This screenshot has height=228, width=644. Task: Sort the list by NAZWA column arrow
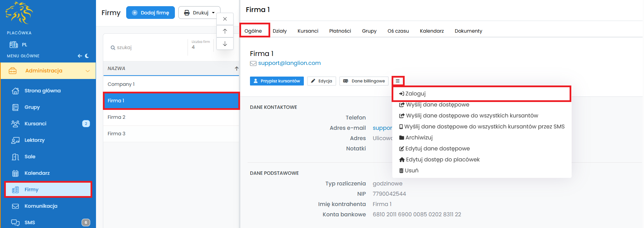point(236,69)
